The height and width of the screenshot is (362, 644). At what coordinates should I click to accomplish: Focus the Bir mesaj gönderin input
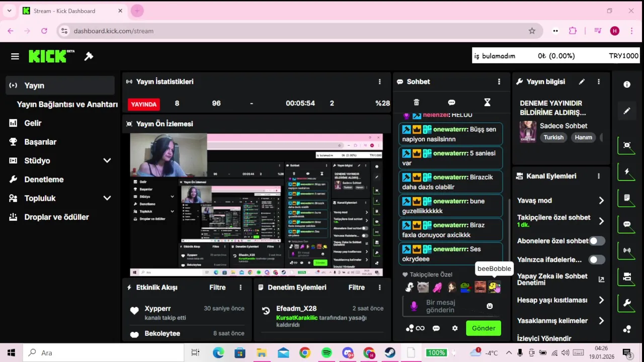tap(450, 306)
